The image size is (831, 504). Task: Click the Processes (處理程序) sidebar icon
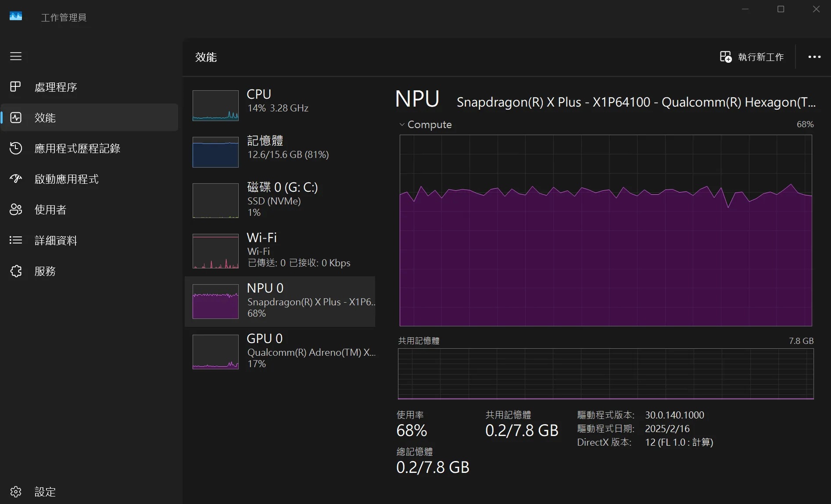click(16, 87)
